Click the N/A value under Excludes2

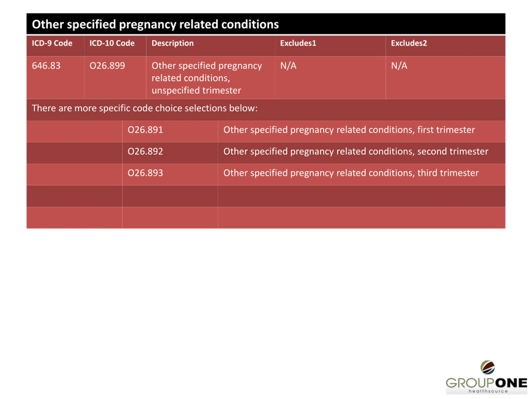[x=399, y=66]
